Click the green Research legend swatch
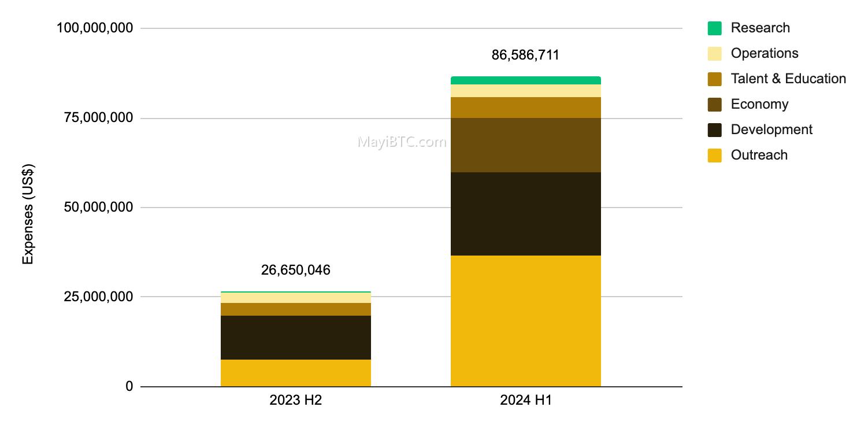 tap(714, 28)
